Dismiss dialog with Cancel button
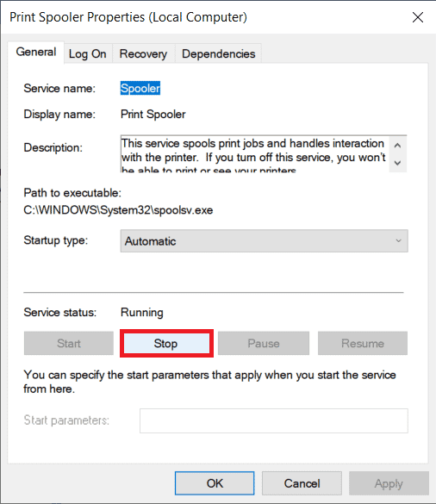The width and height of the screenshot is (436, 504). [x=302, y=483]
